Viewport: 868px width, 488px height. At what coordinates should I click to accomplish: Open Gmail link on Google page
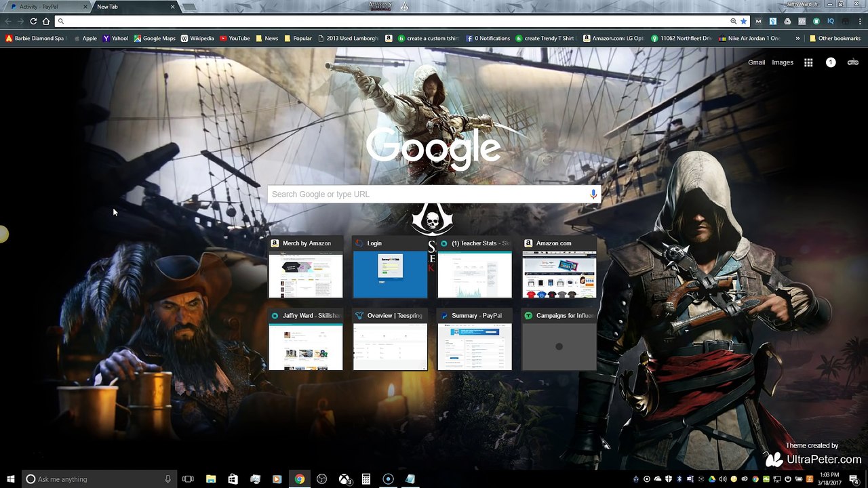coord(756,62)
